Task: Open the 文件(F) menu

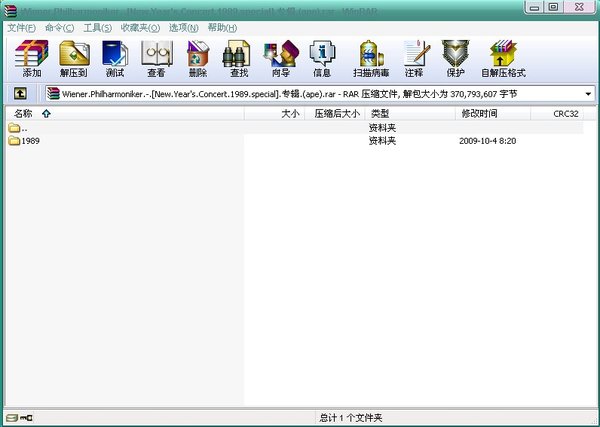Action: click(22, 28)
